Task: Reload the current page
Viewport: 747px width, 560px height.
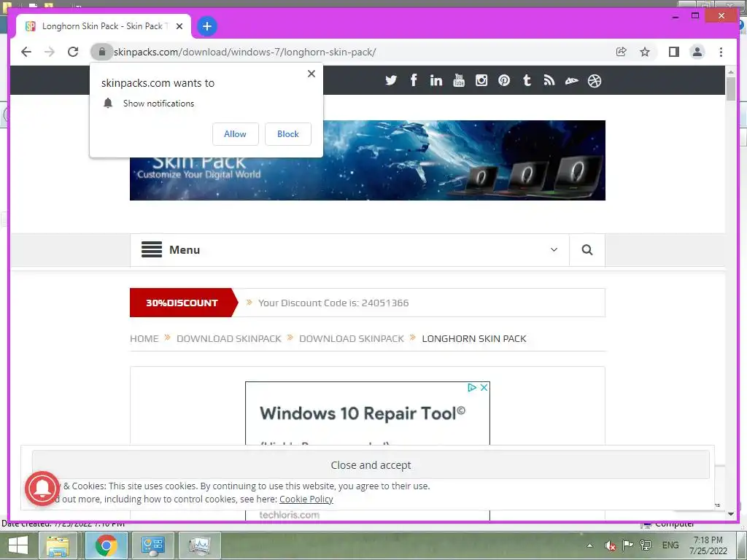Action: (73, 52)
